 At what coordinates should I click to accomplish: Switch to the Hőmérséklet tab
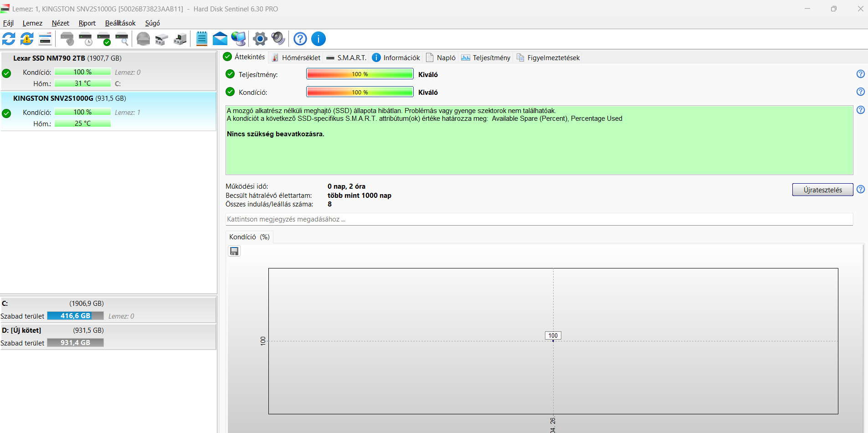click(x=296, y=57)
